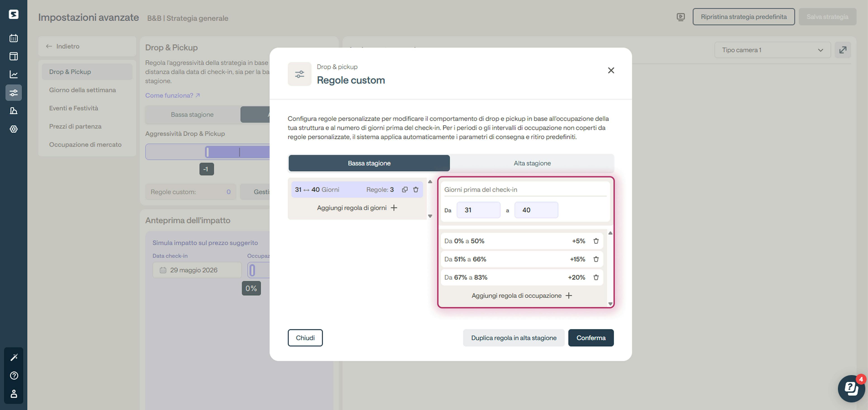The image size is (868, 410).
Task: Select the Bassa stagione tab in dialog
Action: point(369,163)
